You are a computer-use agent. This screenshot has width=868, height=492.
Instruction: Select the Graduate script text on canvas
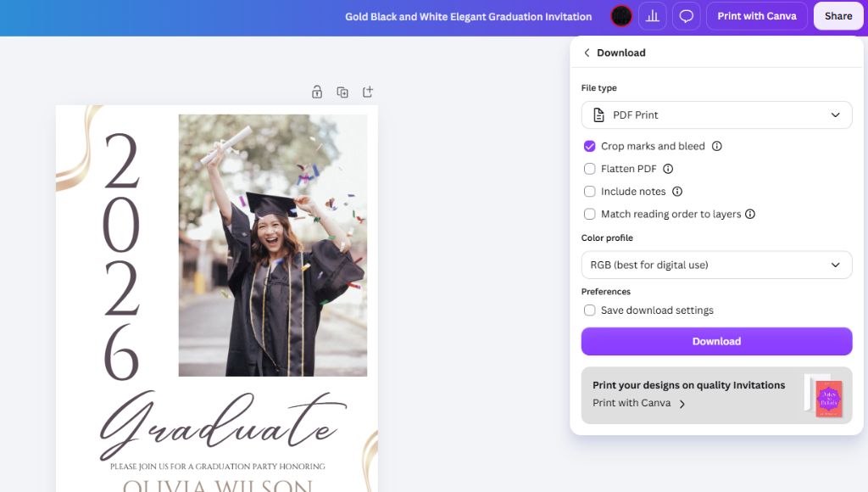coord(223,424)
